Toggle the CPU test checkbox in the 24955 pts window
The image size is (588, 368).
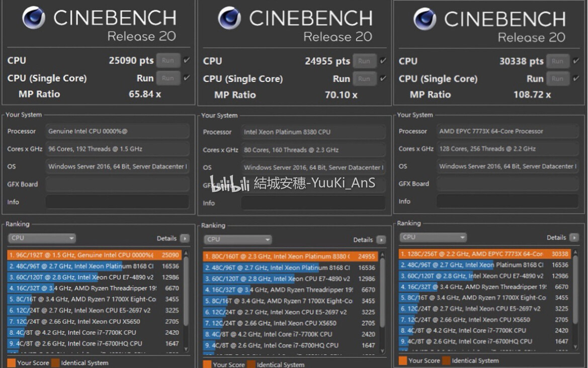tap(383, 61)
